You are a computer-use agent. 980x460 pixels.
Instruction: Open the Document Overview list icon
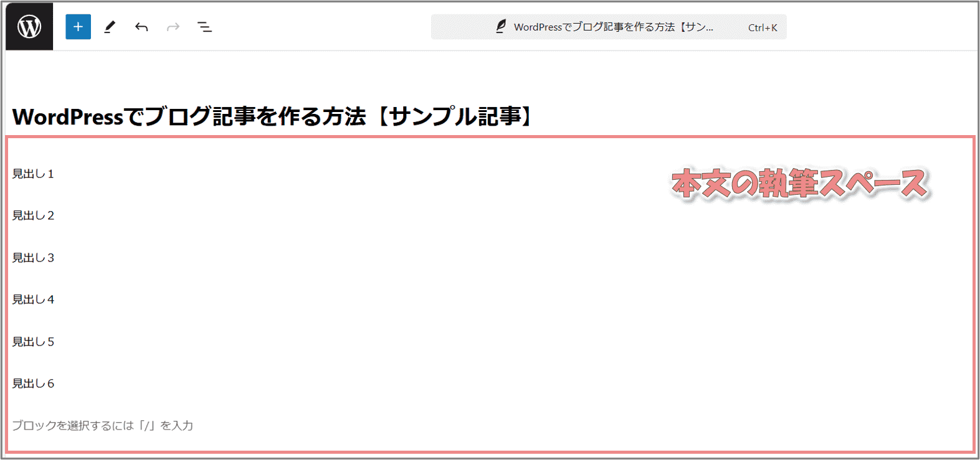tap(204, 27)
